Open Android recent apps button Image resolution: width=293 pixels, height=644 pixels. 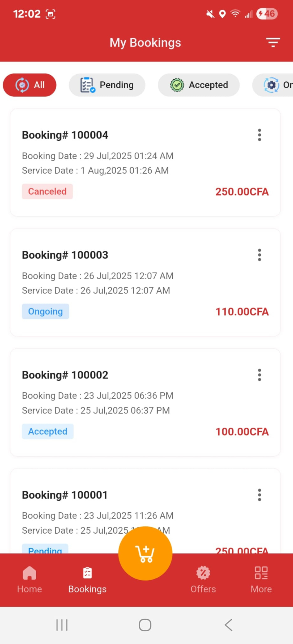[x=62, y=625]
